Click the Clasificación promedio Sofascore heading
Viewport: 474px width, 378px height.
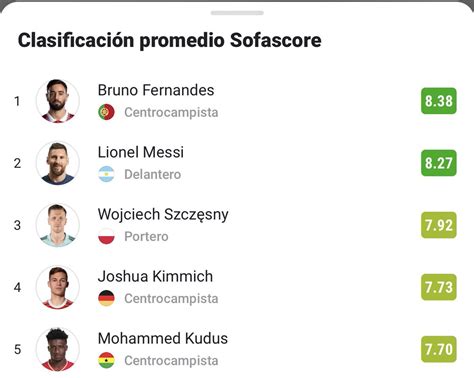click(170, 40)
